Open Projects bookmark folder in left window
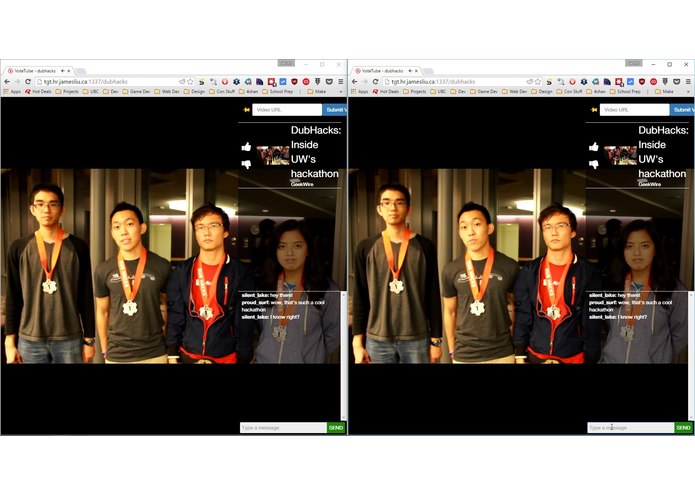The width and height of the screenshot is (695, 494). coord(67,91)
